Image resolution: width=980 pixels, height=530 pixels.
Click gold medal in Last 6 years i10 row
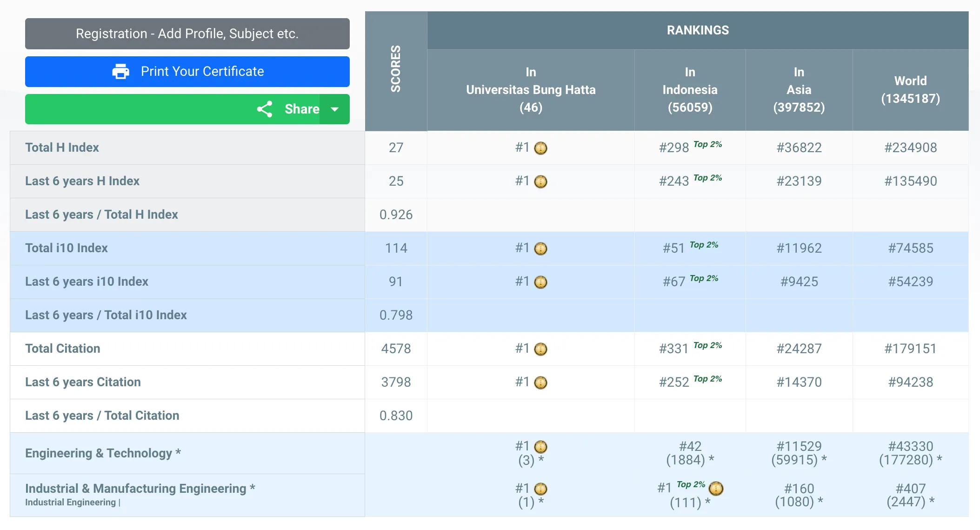[540, 282]
